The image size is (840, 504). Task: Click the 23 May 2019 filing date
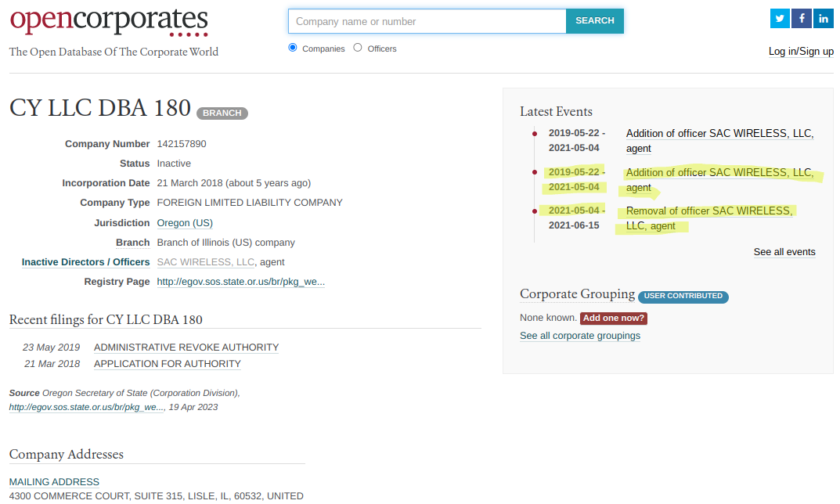[x=51, y=347]
